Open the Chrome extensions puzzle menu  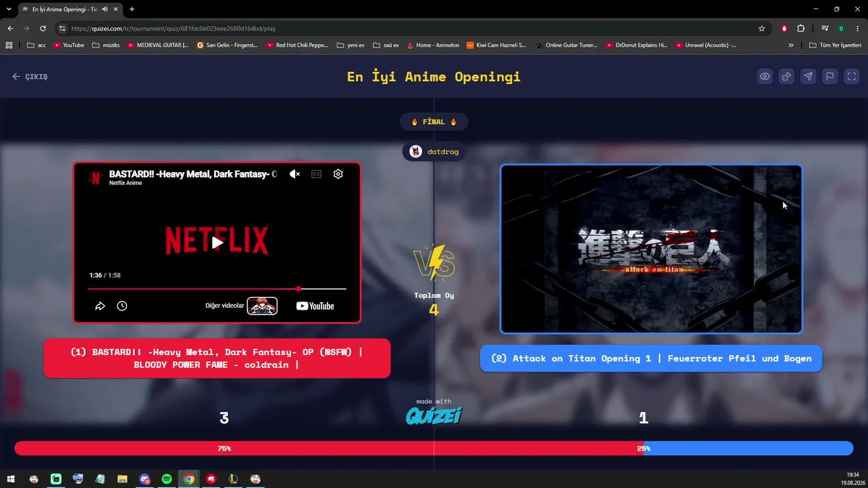801,28
